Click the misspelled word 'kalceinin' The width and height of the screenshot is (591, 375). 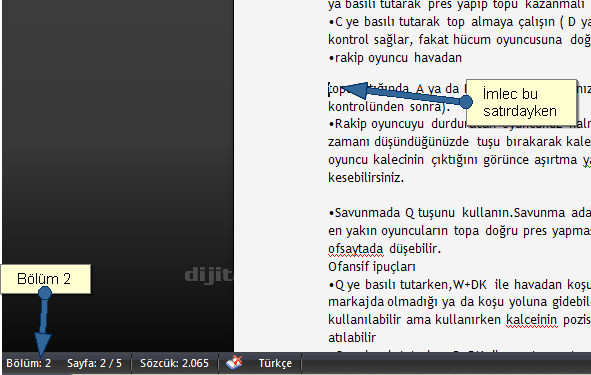point(531,320)
